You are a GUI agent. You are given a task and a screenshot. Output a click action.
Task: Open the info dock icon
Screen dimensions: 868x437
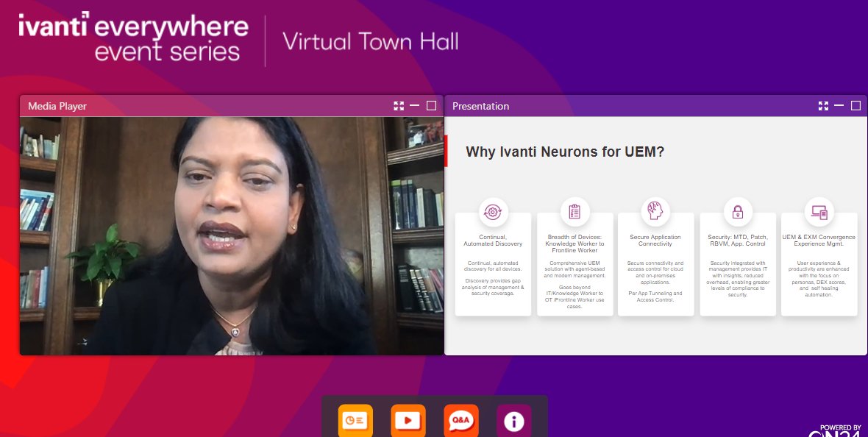pos(513,420)
